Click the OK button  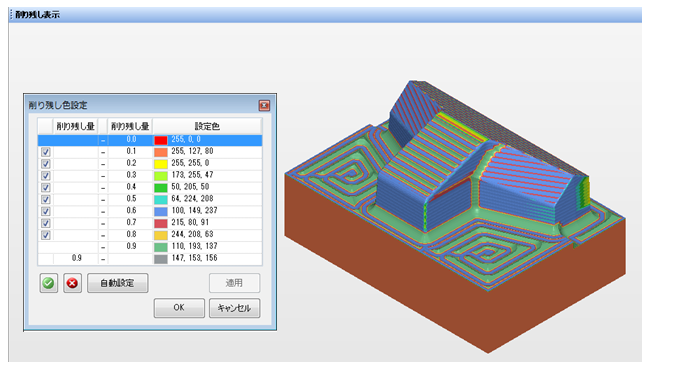[x=179, y=308]
